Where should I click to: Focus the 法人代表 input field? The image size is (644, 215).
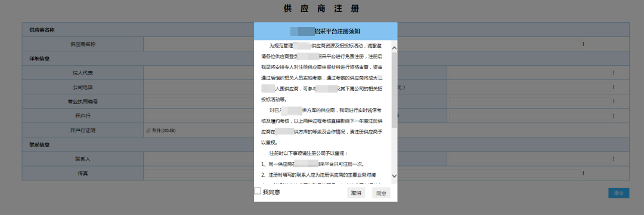(199, 73)
